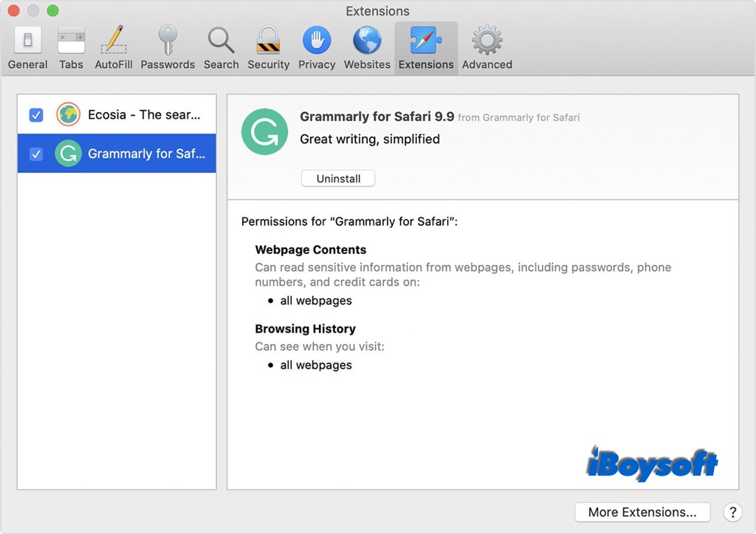Disable the Ecosia extension checkbox

(36, 114)
